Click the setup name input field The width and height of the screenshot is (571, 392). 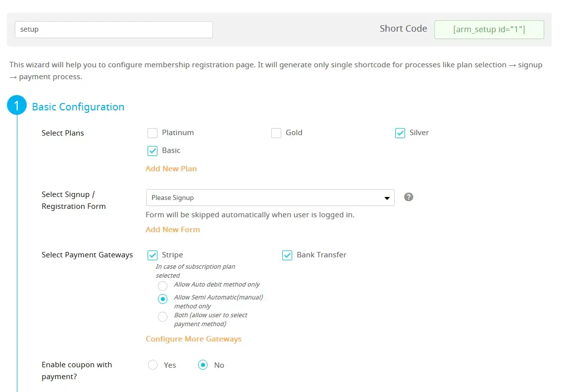[114, 30]
